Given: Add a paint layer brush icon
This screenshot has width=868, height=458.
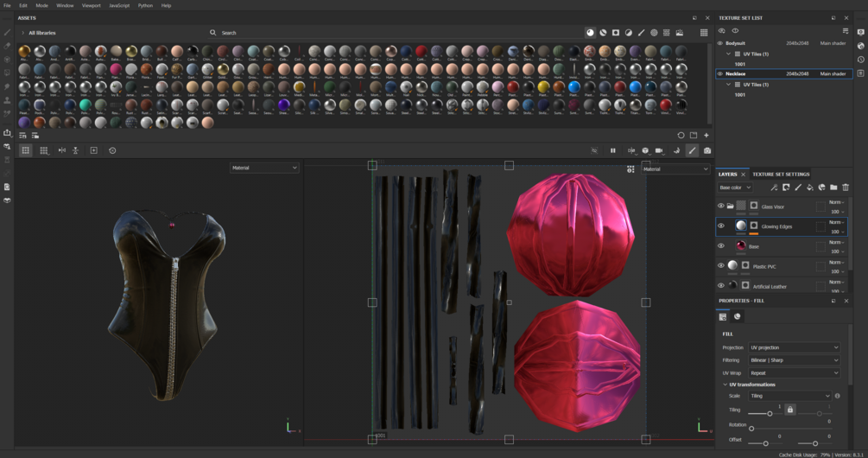Looking at the screenshot, I should tap(798, 188).
